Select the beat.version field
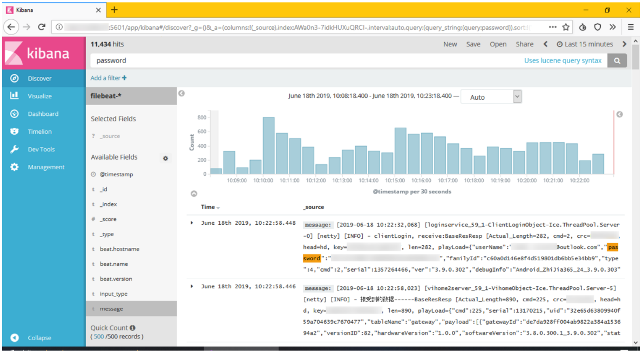Image resolution: width=644 pixels, height=353 pixels. [x=116, y=279]
